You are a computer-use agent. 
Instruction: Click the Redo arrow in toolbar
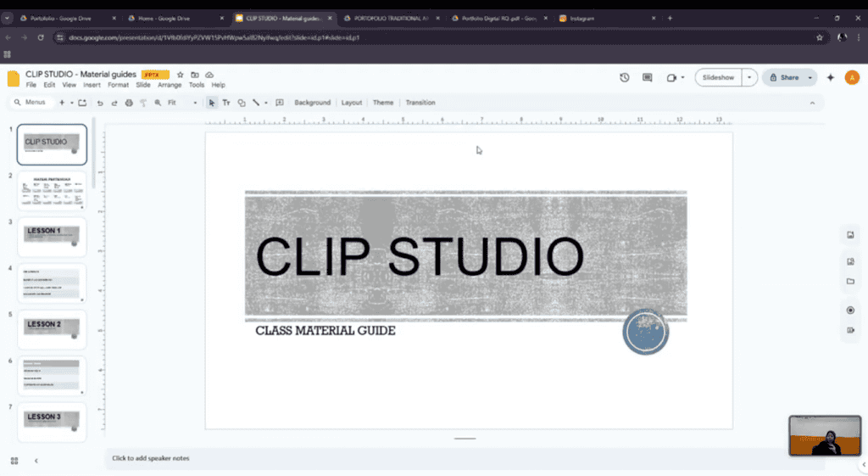pos(114,103)
